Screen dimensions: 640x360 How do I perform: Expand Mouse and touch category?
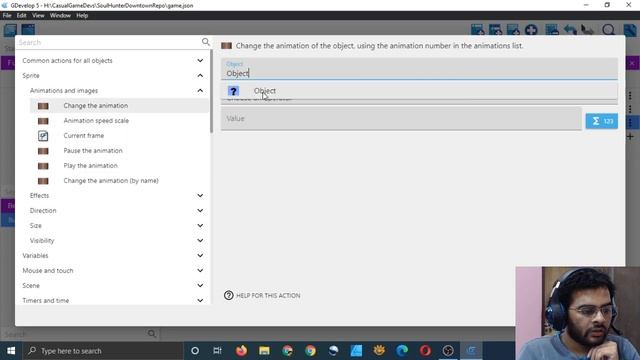pyautogui.click(x=200, y=271)
